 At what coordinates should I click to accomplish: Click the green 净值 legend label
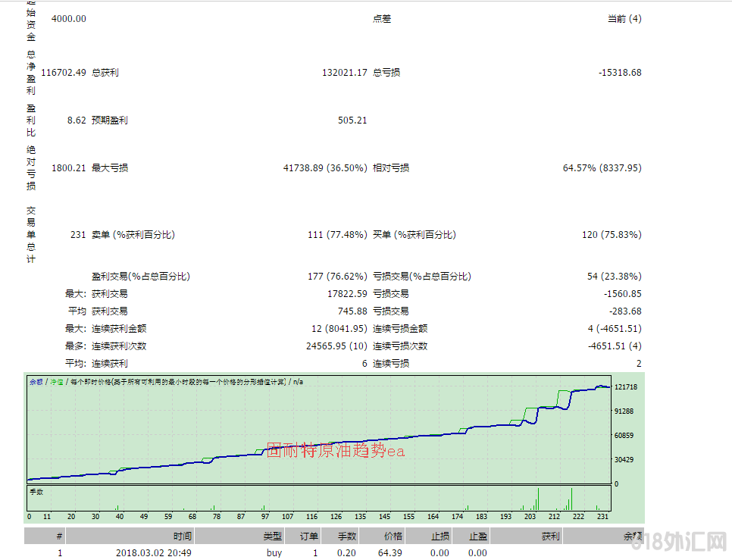(x=57, y=382)
